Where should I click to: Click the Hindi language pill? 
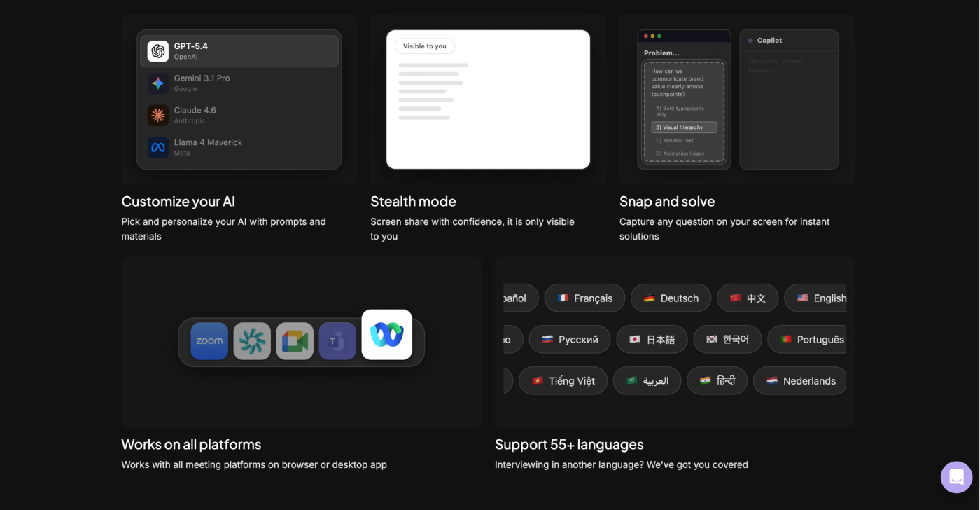pyautogui.click(x=717, y=380)
